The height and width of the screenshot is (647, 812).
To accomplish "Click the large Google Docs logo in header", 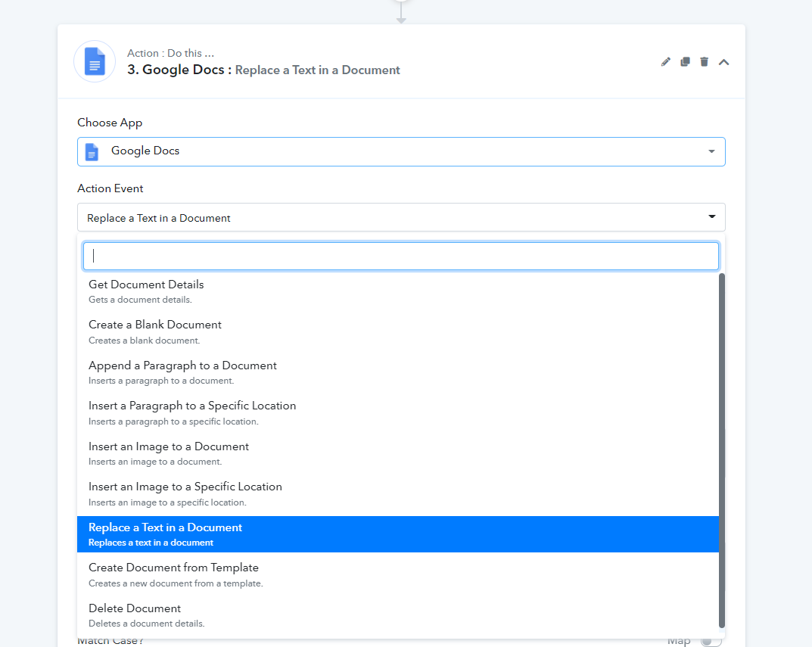I will pos(95,61).
